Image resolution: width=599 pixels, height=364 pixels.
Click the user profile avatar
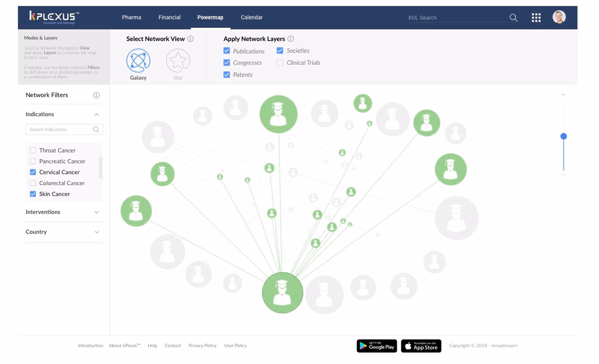tap(559, 17)
